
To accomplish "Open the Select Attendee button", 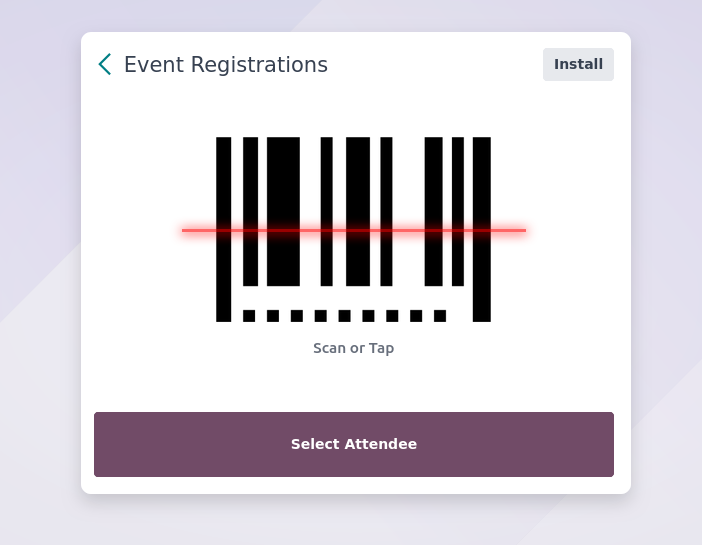I will click(x=354, y=444).
